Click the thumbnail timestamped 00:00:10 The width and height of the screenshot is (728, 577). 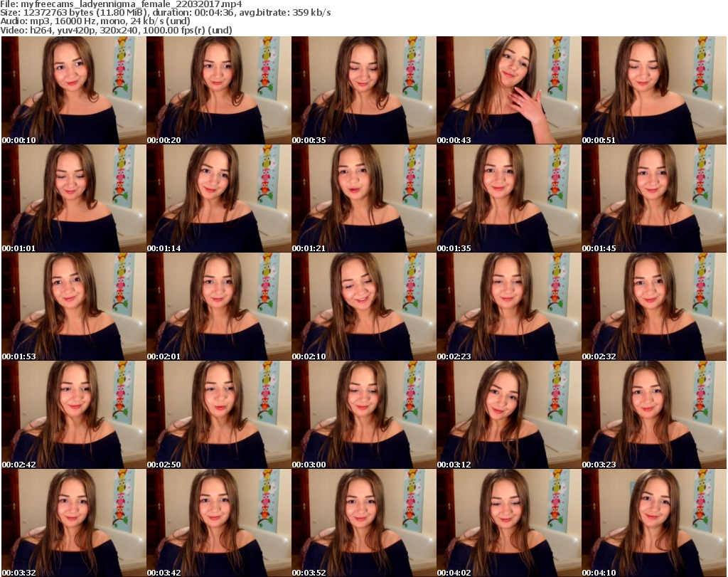tap(73, 90)
